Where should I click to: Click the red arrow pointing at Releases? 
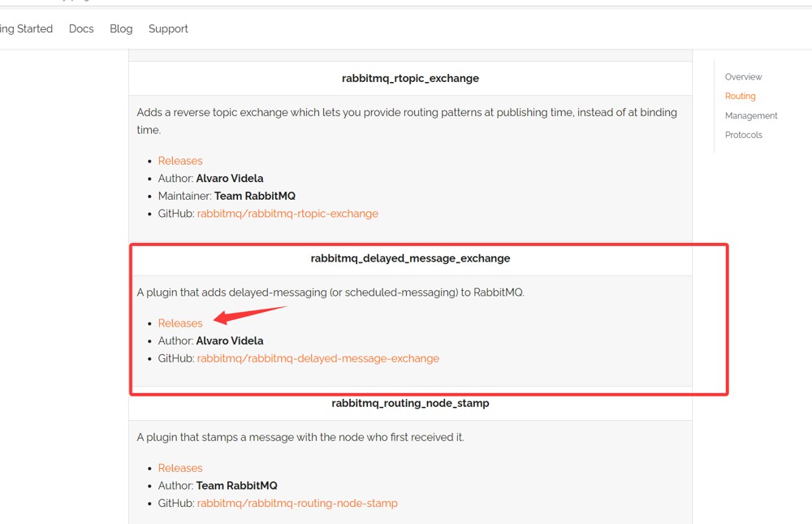(x=249, y=314)
